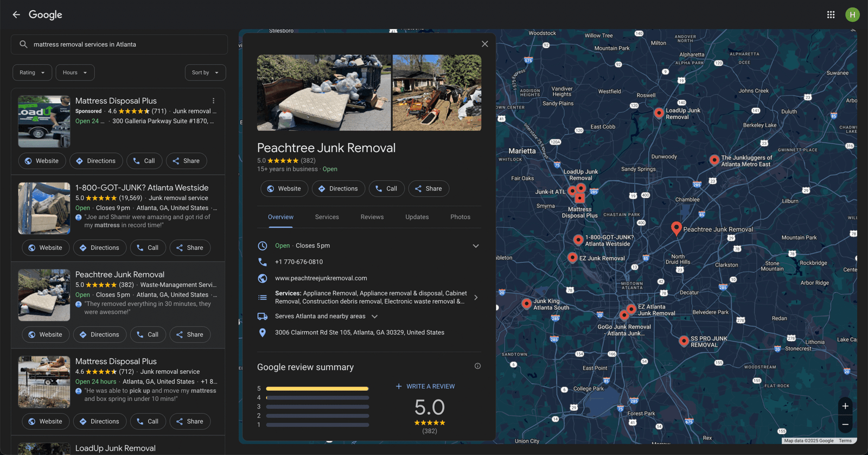Close the Peachtree Junk Removal panel
This screenshot has width=868, height=455.
pos(484,44)
